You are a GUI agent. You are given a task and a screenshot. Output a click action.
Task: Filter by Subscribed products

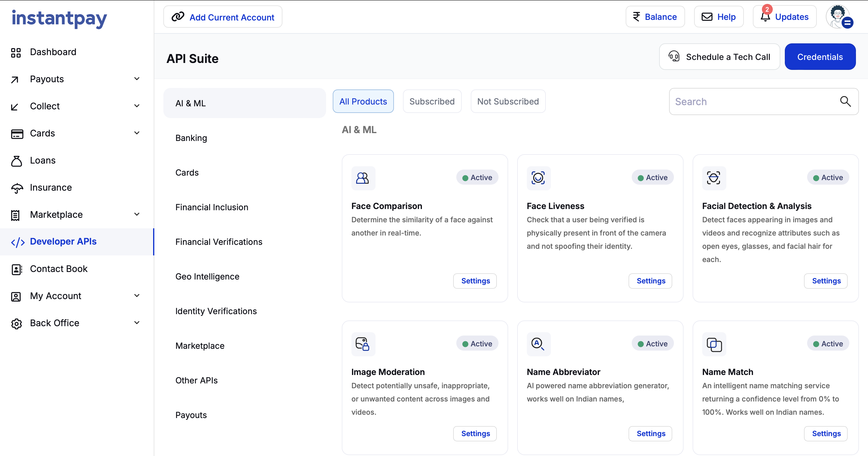click(x=432, y=102)
